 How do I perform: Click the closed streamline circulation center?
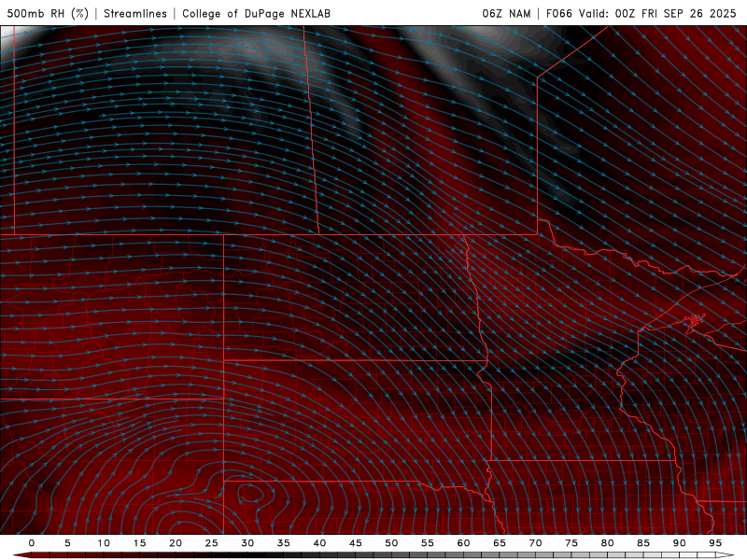point(250,494)
